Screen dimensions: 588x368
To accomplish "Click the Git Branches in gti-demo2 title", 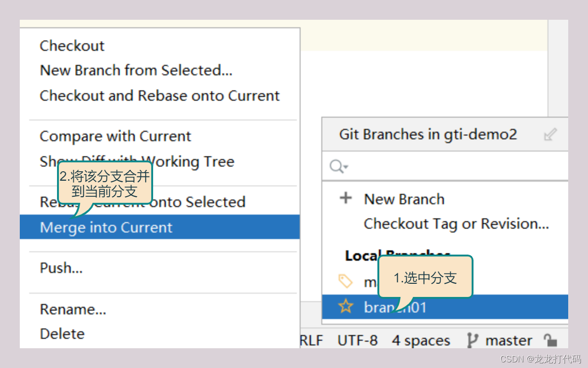I will (x=428, y=135).
